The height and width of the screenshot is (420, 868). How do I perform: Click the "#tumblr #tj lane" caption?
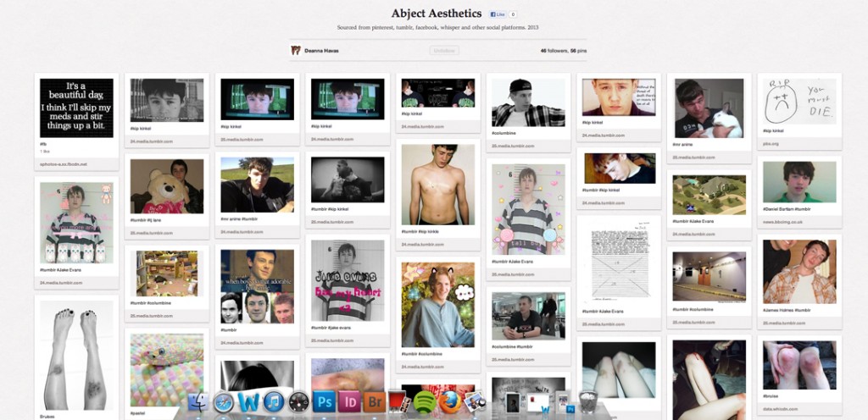[x=146, y=220]
